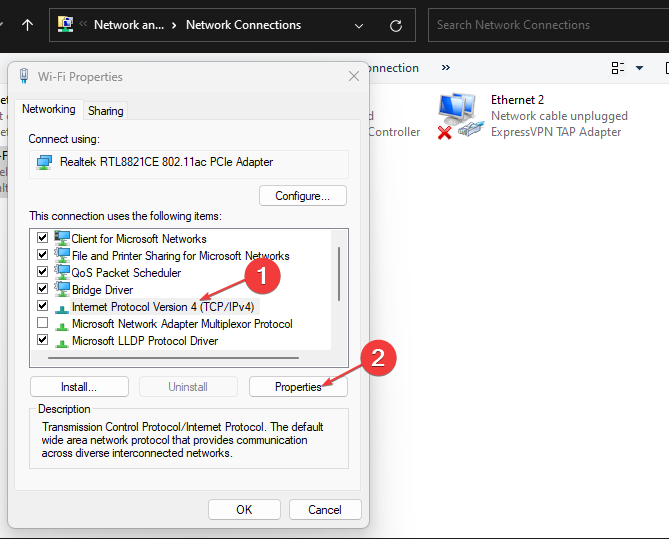This screenshot has height=539, width=669.
Task: Uncheck the QoS Packet Scheduler checkbox
Action: (42, 271)
